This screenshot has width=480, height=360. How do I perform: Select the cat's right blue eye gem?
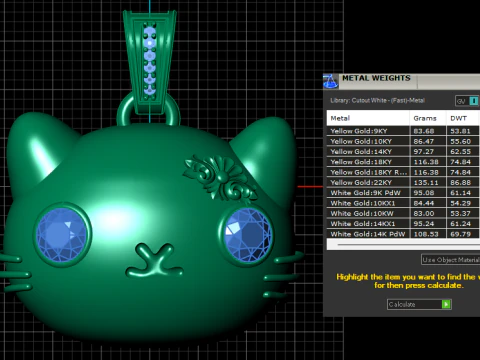click(x=248, y=234)
